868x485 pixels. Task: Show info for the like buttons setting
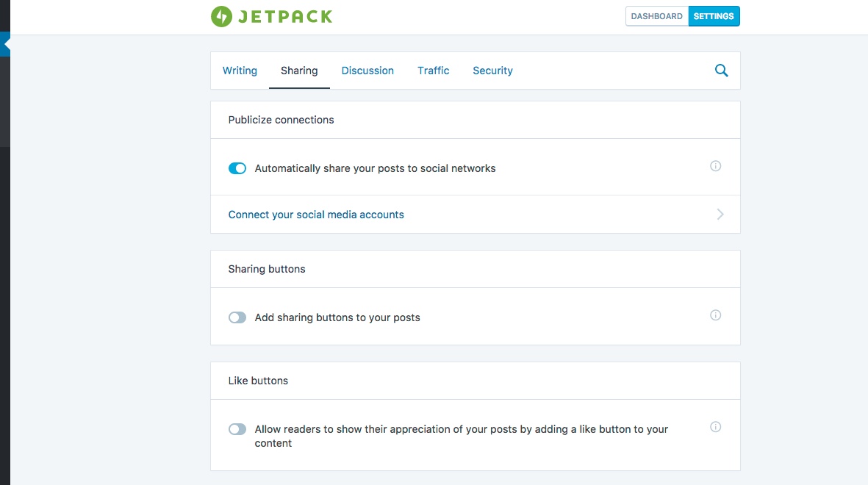(x=715, y=427)
